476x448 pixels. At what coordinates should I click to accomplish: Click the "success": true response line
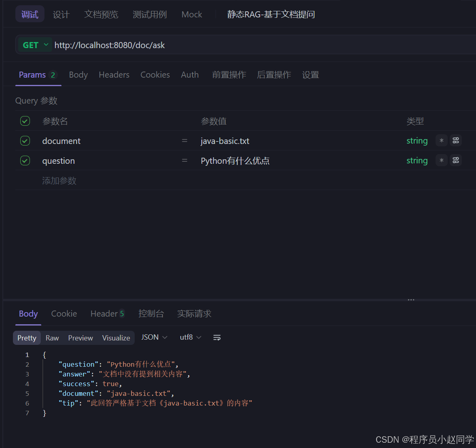(x=90, y=384)
